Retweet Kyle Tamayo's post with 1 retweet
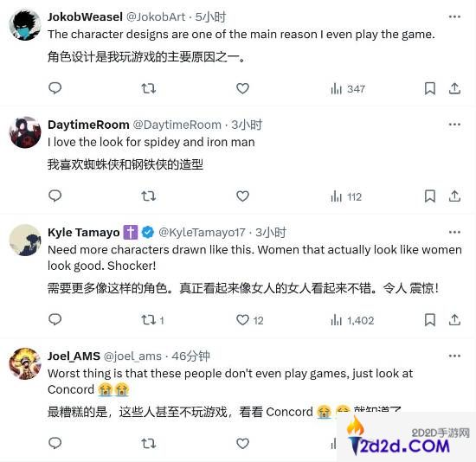Screen dimensions: 476x462 click(152, 320)
